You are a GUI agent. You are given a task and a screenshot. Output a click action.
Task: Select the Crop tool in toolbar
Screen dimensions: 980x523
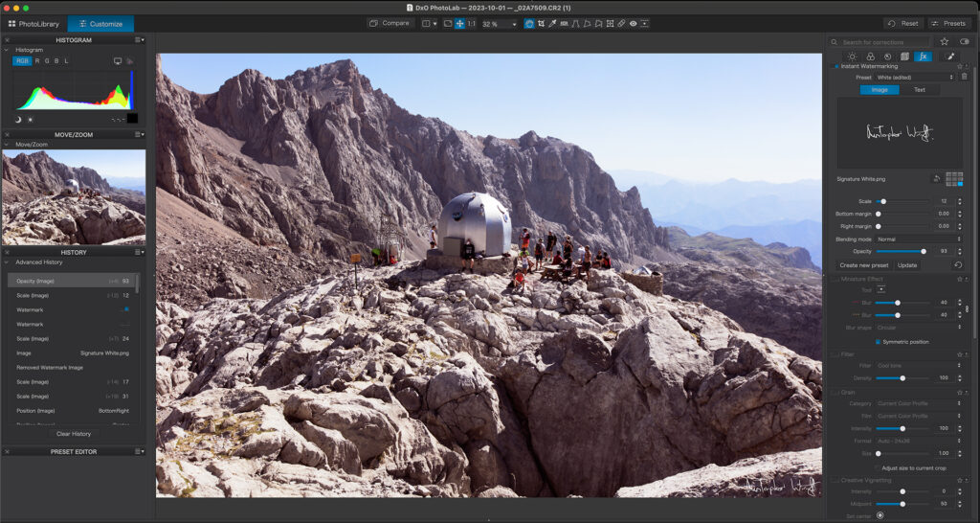[x=541, y=23]
